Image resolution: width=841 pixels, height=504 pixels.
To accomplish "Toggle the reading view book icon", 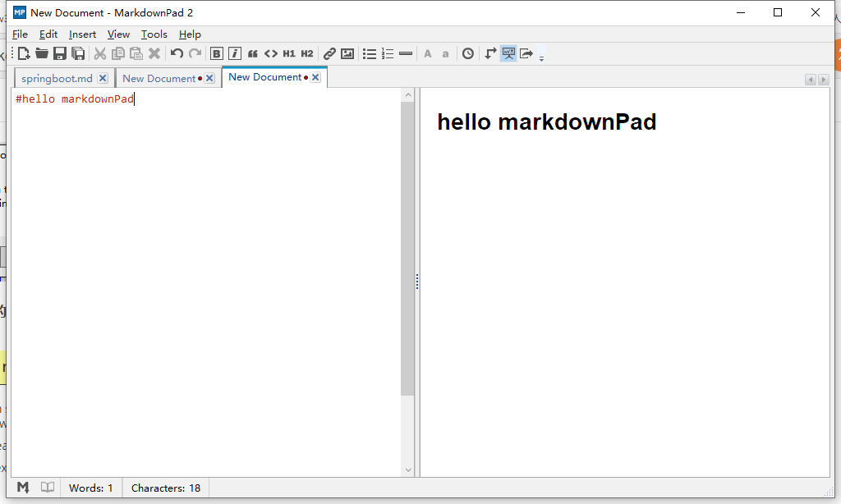I will click(47, 488).
